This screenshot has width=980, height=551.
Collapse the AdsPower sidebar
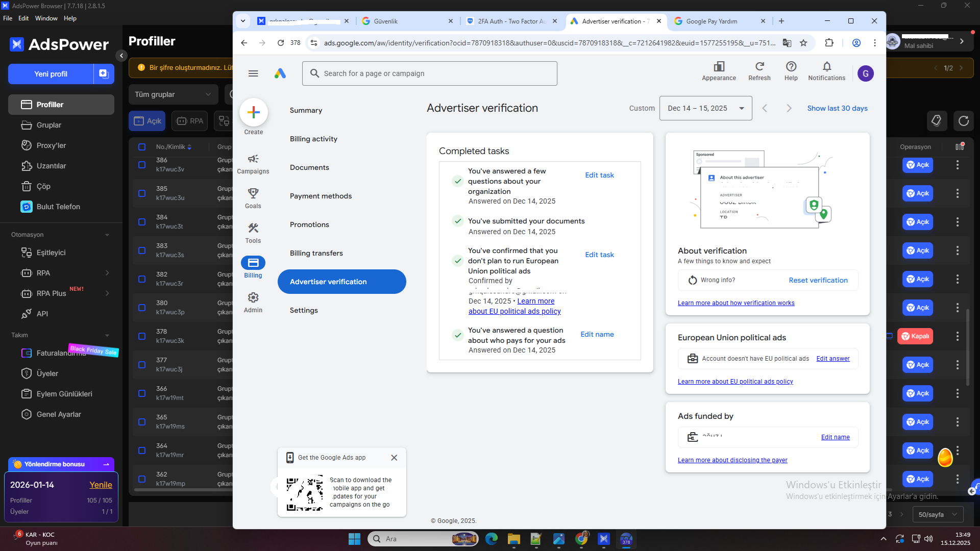[x=121, y=56]
